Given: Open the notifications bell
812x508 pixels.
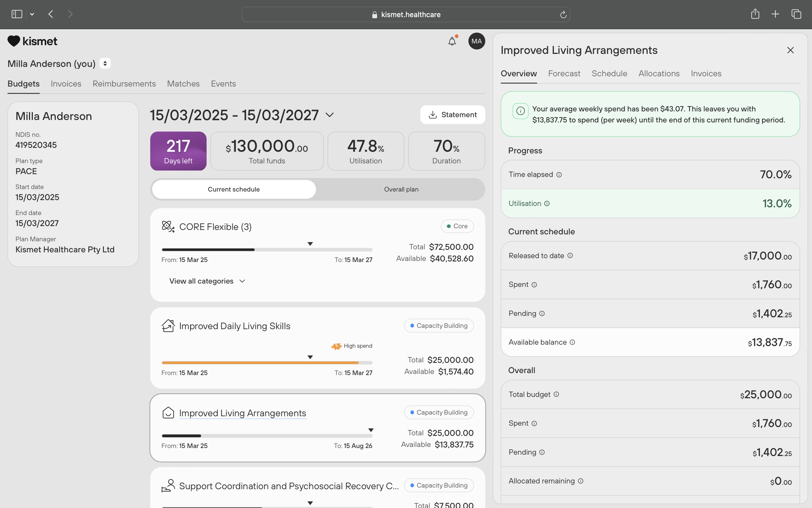Looking at the screenshot, I should (x=452, y=41).
